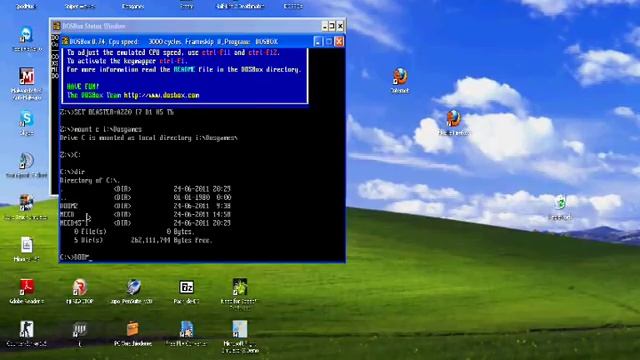Select the orange folder PC desktop icon
The image size is (640, 360).
pyautogui.click(x=133, y=329)
